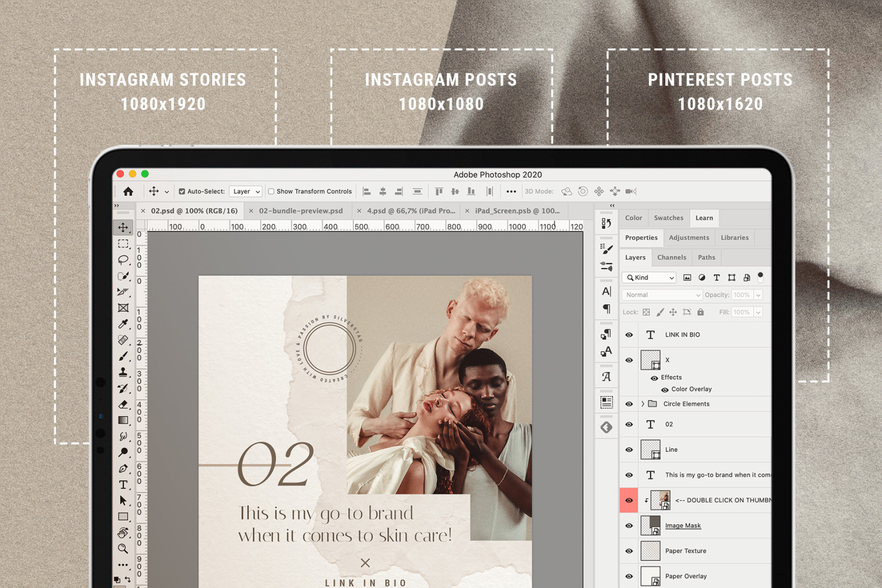The height and width of the screenshot is (588, 882).
Task: Click the Image Mask layer thumbnail
Action: coord(650,526)
